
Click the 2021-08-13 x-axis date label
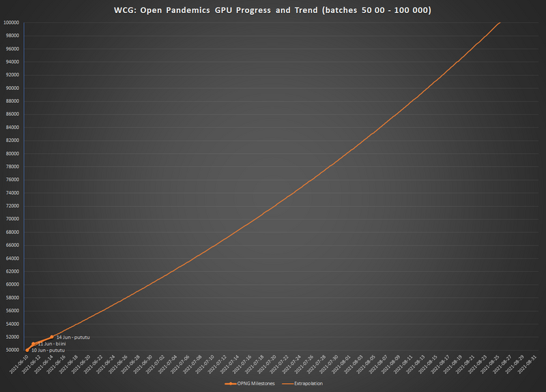click(416, 364)
